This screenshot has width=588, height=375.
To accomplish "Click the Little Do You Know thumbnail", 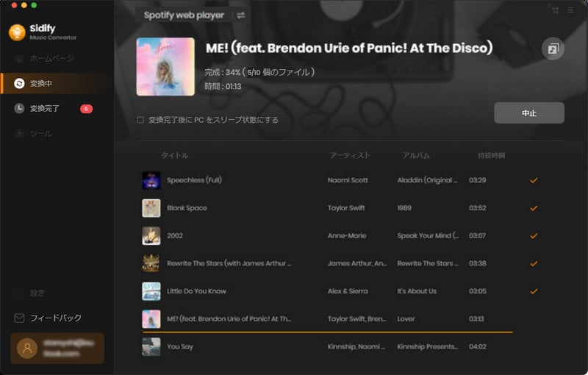I will coord(151,291).
